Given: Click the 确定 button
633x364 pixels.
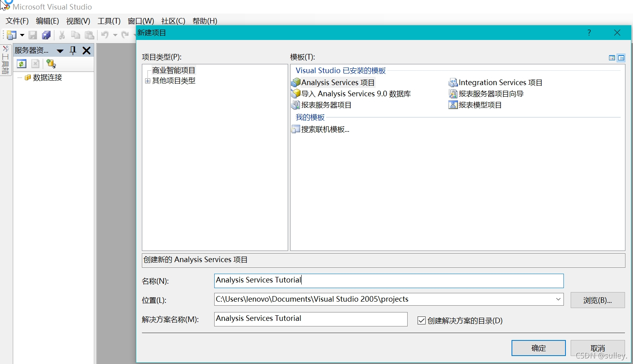Looking at the screenshot, I should pos(538,348).
